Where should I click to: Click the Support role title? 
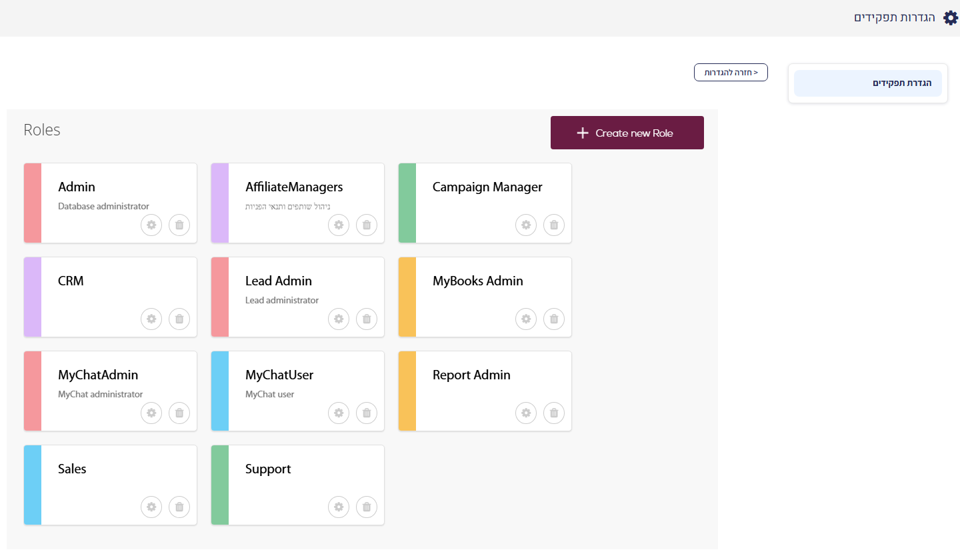coord(268,469)
